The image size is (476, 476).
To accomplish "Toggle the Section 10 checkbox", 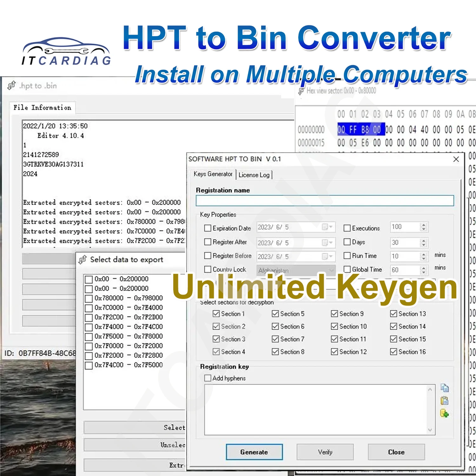I will [x=334, y=326].
